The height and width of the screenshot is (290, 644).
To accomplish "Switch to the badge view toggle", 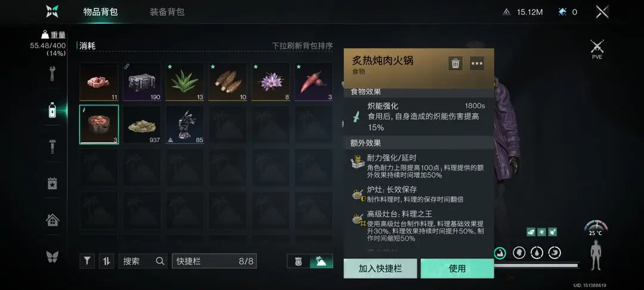I will coord(298,261).
